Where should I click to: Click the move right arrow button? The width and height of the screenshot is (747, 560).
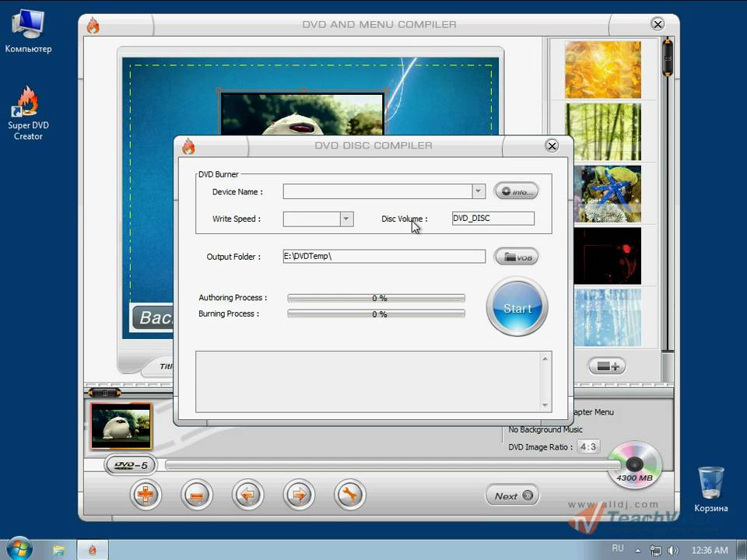(299, 495)
